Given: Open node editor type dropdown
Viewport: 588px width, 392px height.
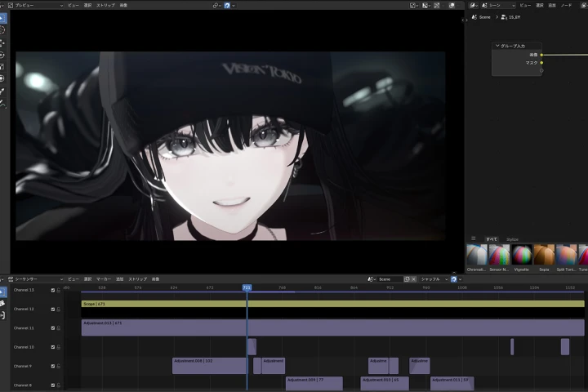Looking at the screenshot, I should pyautogui.click(x=474, y=5).
